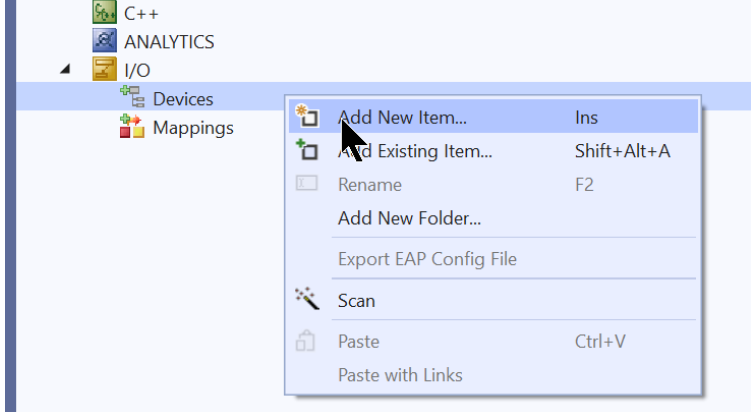Click the Mappings tree icon

tap(132, 126)
